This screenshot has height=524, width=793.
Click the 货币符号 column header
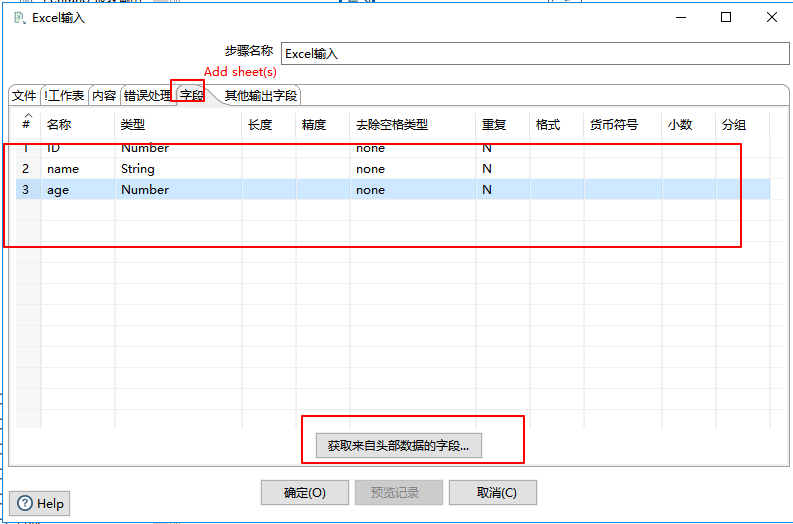pos(623,124)
